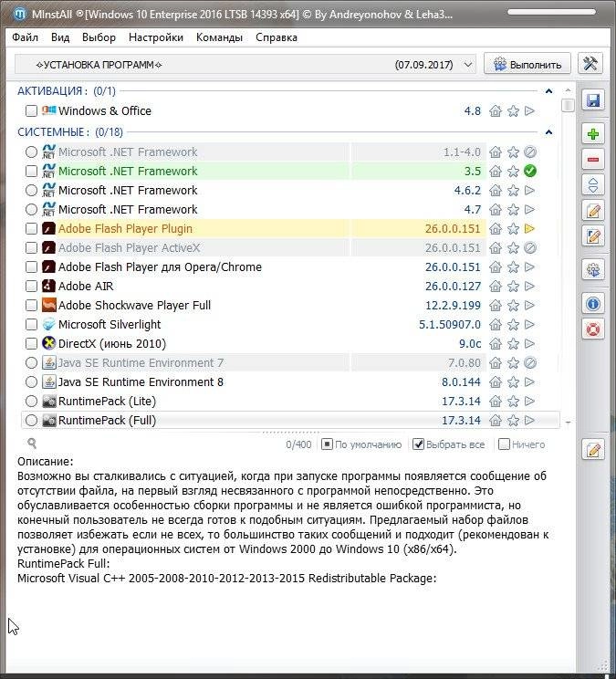Click the 0/400 selected counter

coord(298,444)
